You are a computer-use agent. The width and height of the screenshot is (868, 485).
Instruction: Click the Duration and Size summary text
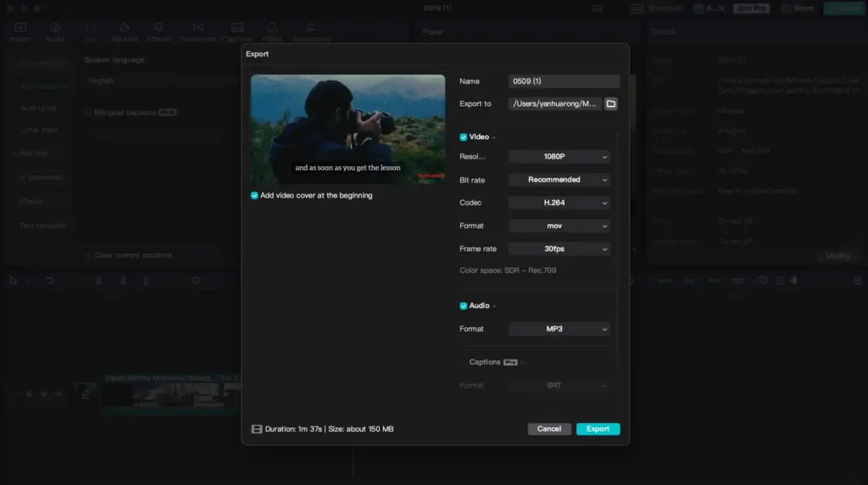[x=330, y=429]
